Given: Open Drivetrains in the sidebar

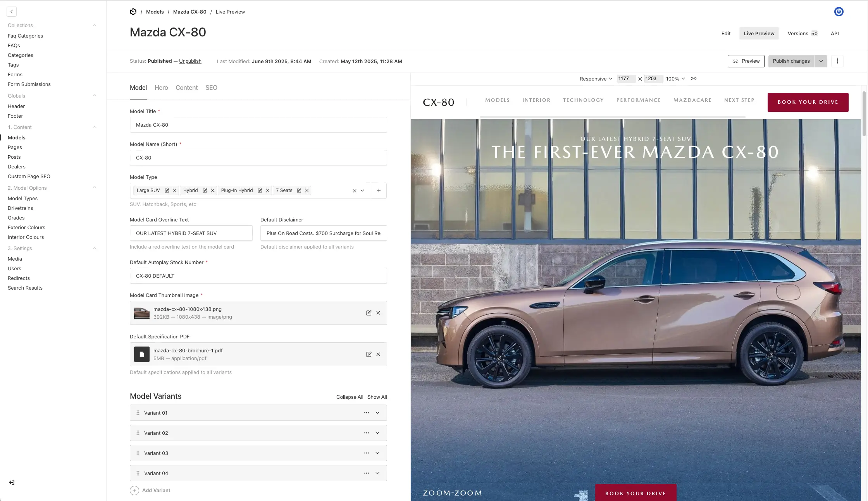Looking at the screenshot, I should 21,208.
